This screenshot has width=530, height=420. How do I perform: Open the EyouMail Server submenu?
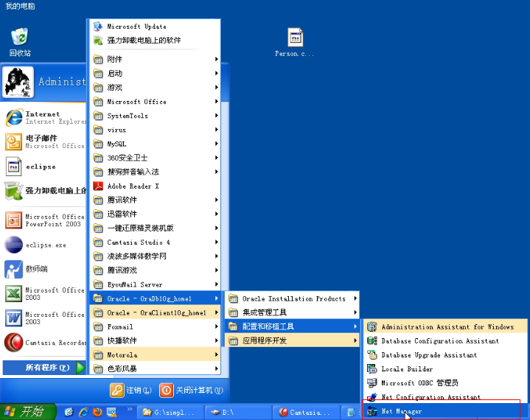[x=155, y=284]
